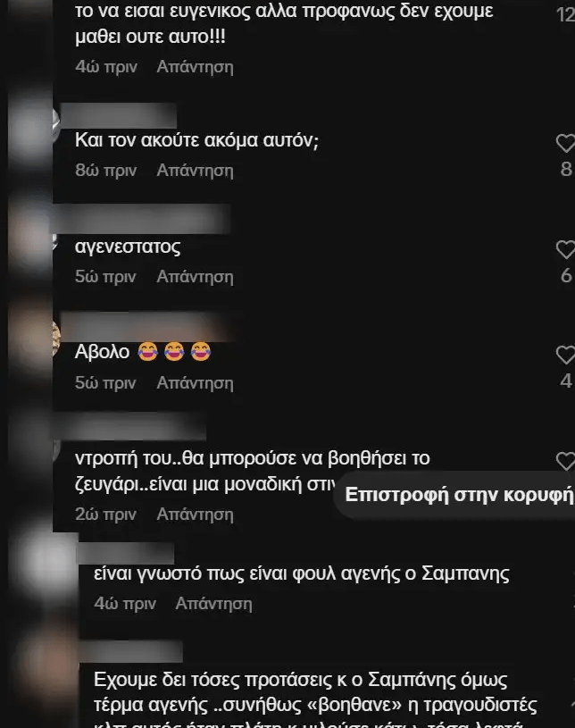The width and height of the screenshot is (575, 728).
Task: Like the 'Αβολο' comment with laughing emojis
Action: (x=566, y=356)
